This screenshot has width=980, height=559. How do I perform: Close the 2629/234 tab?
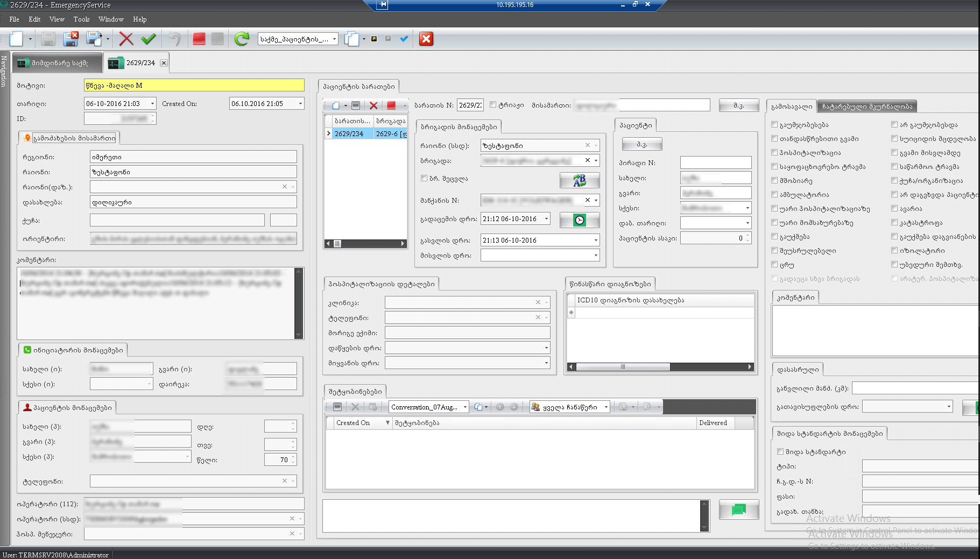pyautogui.click(x=164, y=63)
